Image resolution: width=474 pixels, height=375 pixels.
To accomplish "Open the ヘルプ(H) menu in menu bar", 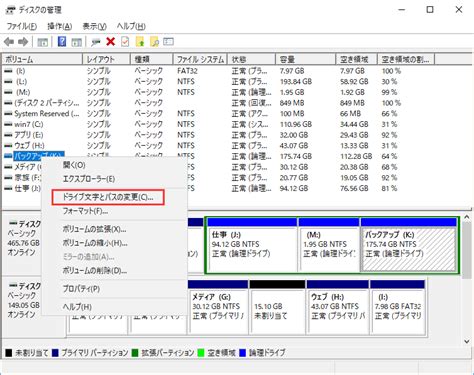I will [131, 26].
